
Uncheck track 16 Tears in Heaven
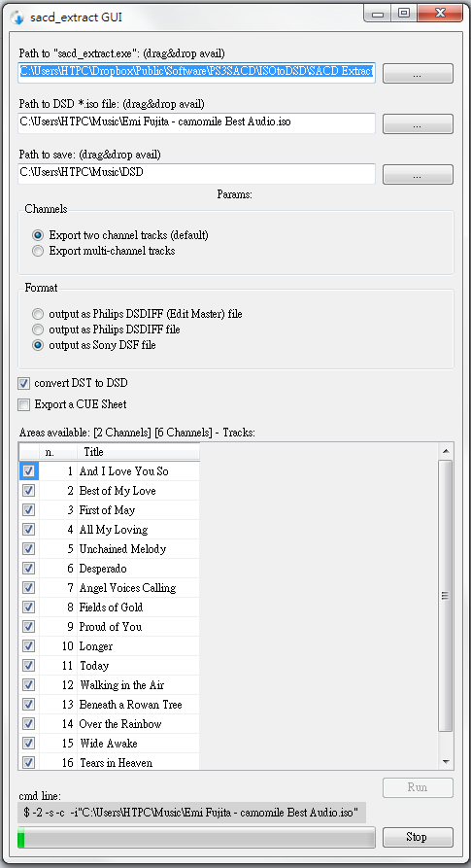coord(29,762)
